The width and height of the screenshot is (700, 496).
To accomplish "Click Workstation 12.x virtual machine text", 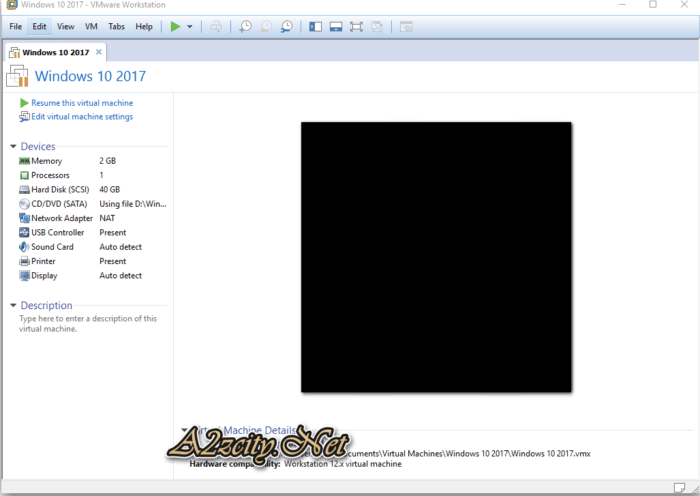I will pyautogui.click(x=343, y=464).
